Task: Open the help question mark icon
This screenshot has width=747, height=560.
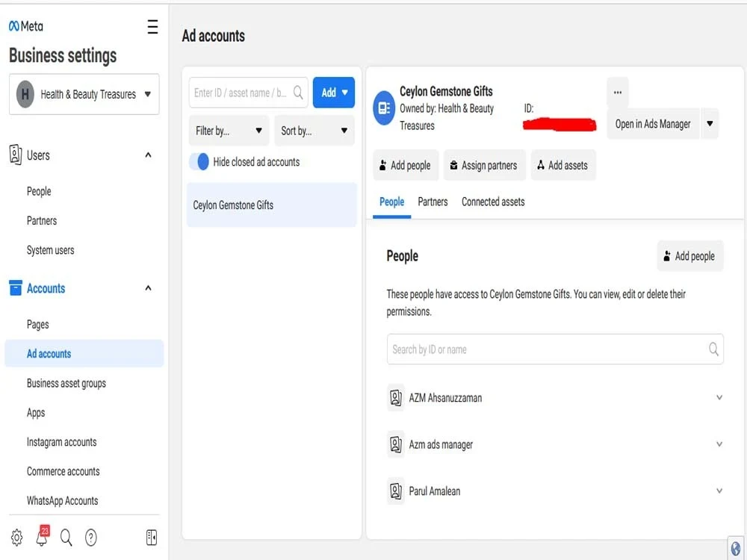Action: pyautogui.click(x=91, y=538)
